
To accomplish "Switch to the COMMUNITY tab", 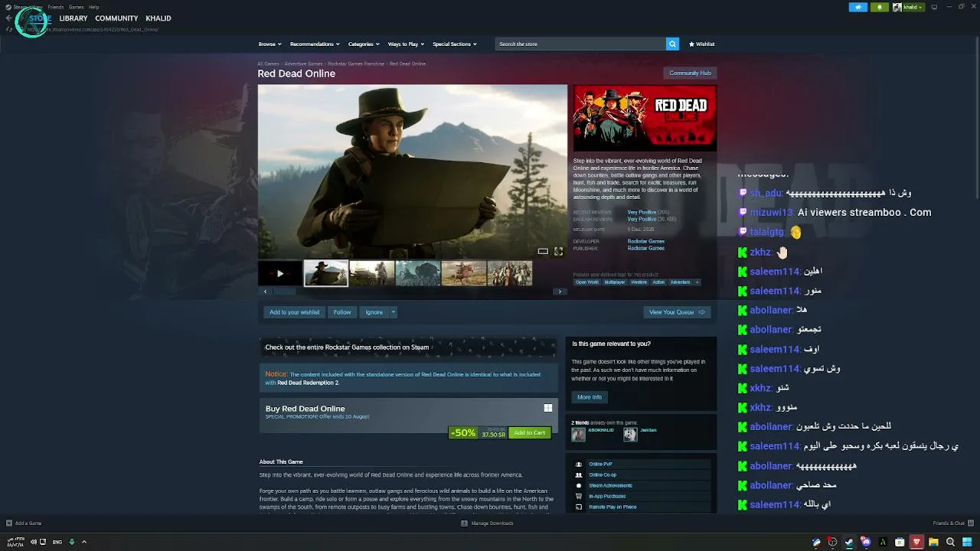I will [116, 18].
